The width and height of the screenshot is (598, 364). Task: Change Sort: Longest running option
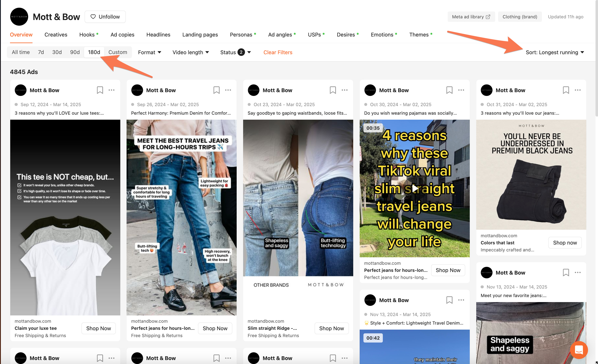pos(555,52)
